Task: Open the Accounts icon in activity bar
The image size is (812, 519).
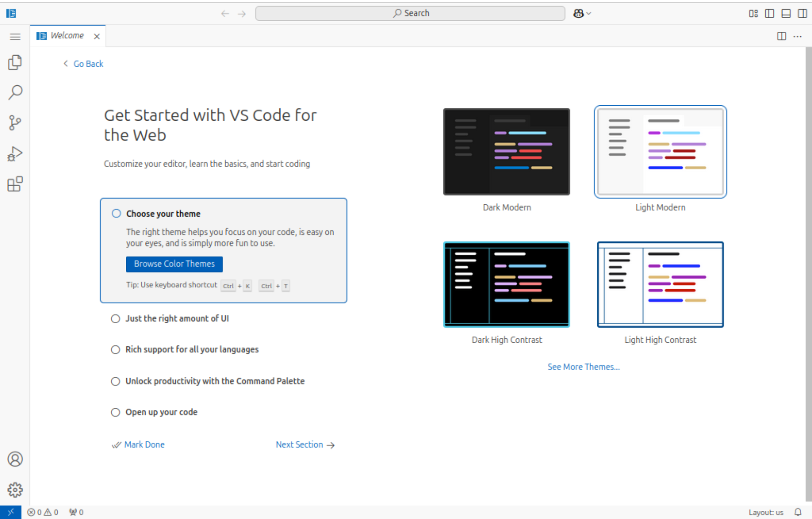Action: 15,459
